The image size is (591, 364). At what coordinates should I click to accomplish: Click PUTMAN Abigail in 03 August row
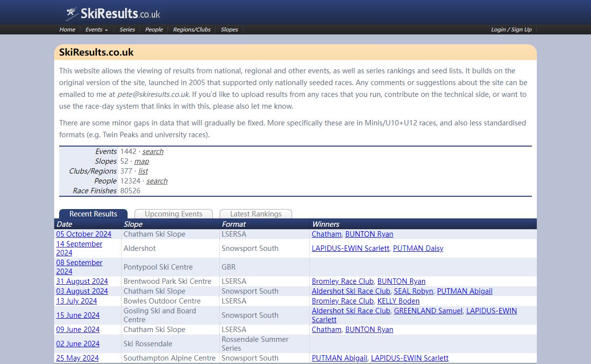[464, 291]
